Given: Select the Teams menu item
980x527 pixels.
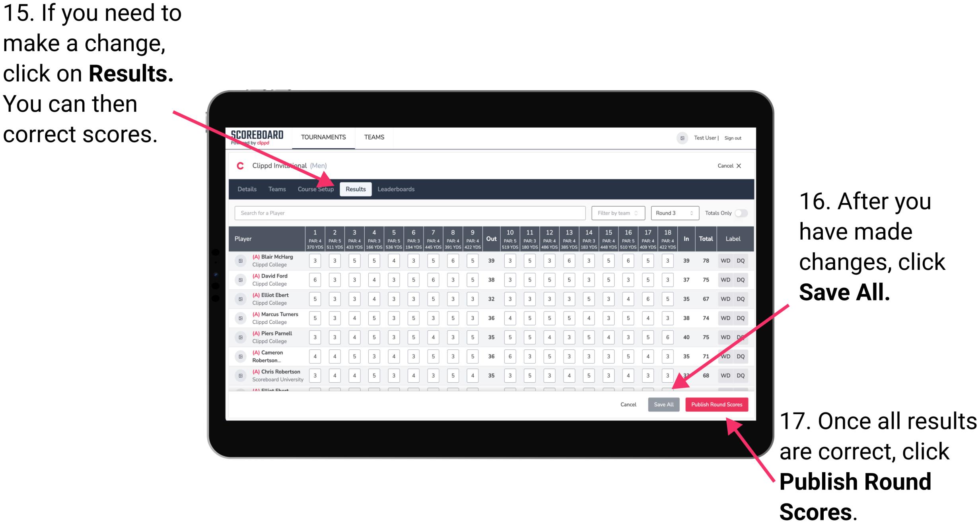Looking at the screenshot, I should tap(373, 137).
